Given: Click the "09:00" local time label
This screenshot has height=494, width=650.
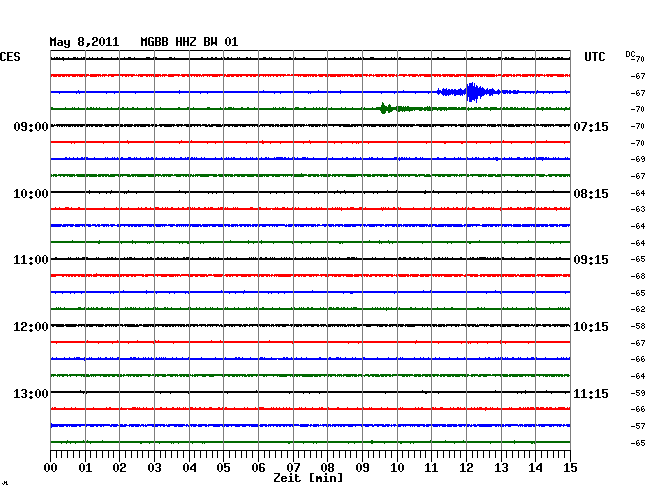Looking at the screenshot, I should point(31,126).
